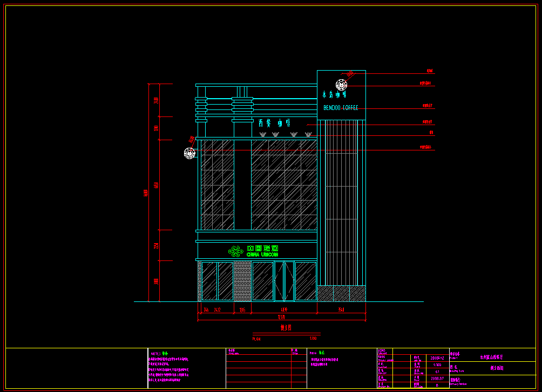Select the topmost red leader annotation on right
This screenshot has height=392, width=542.
[430, 71]
